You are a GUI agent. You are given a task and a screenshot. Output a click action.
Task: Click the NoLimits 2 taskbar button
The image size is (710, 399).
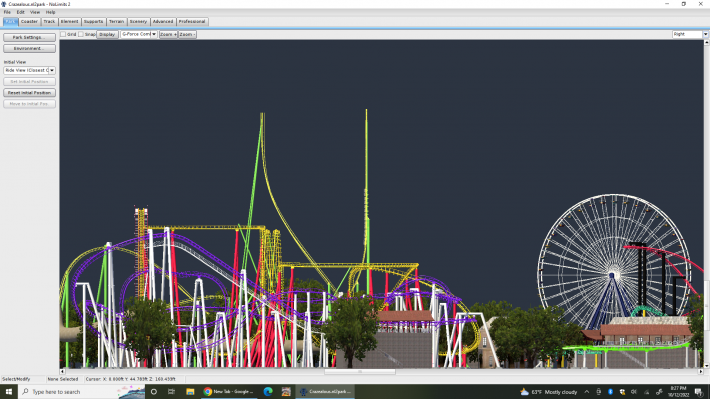click(325, 392)
